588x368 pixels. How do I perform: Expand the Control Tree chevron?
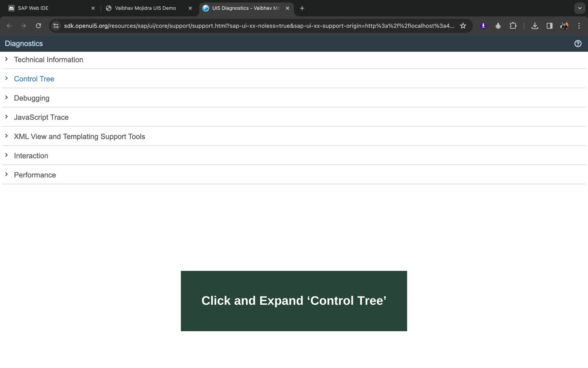point(6,78)
